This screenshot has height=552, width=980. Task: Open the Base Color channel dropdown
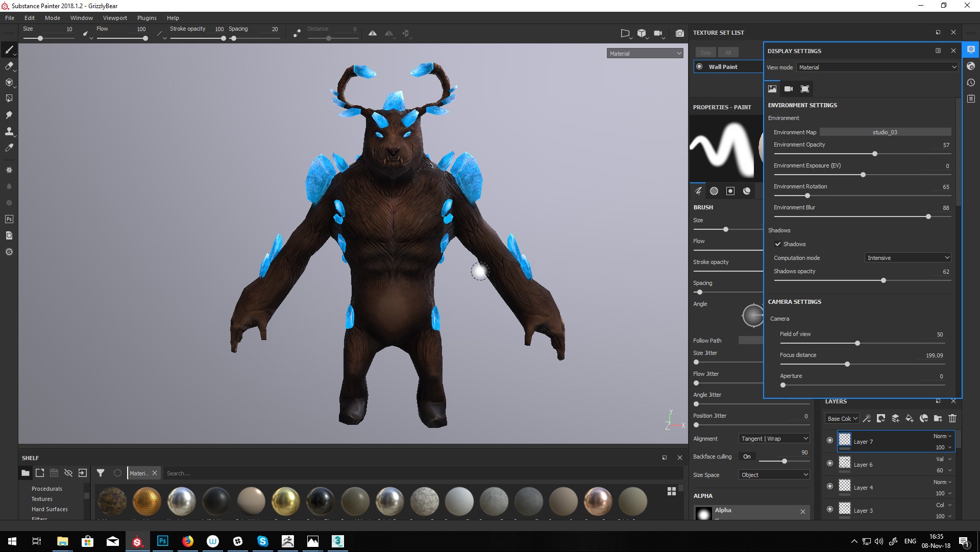coord(842,418)
